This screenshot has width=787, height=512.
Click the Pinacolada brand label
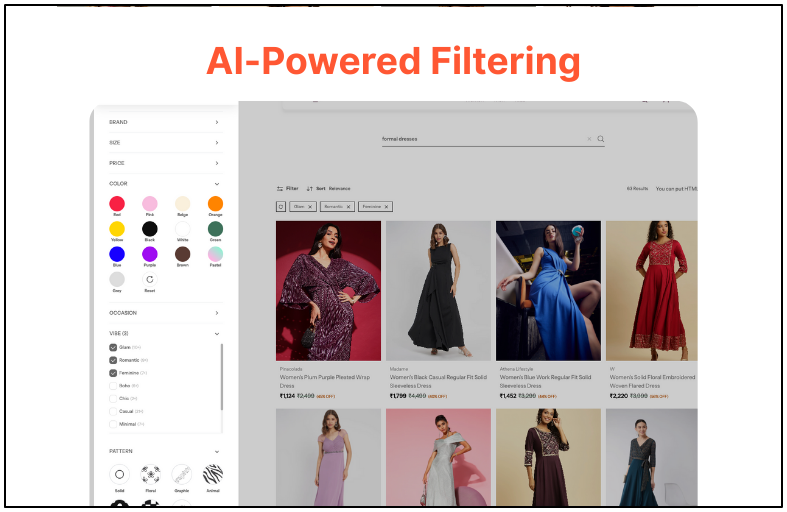point(291,369)
